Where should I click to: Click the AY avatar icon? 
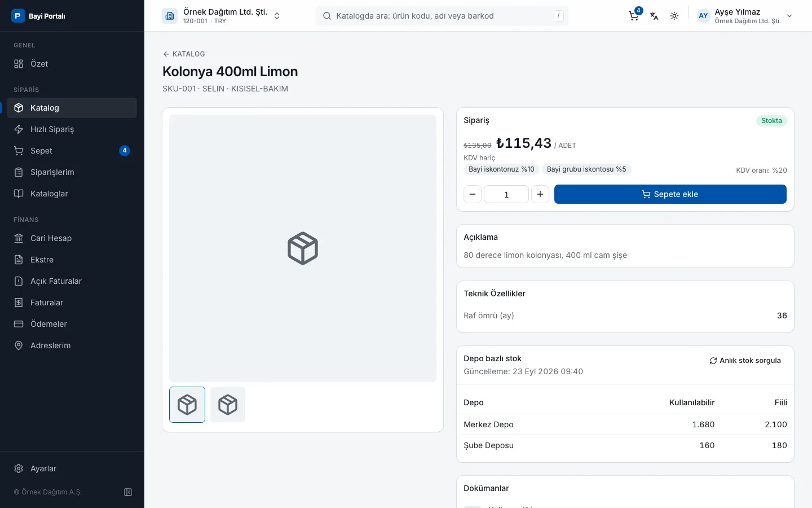point(703,16)
